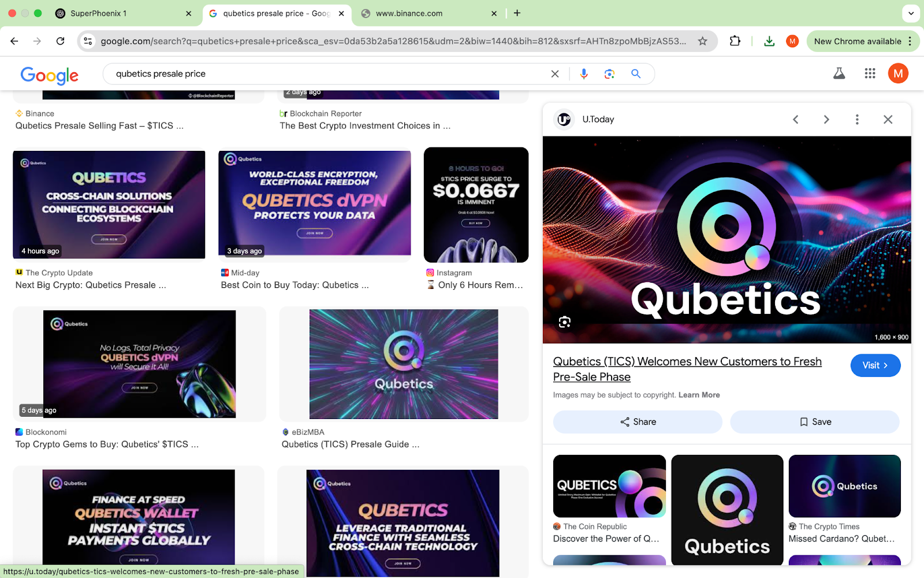This screenshot has height=578, width=924.
Task: Open Qubetics (TICS) Presale Guide title
Action: pyautogui.click(x=351, y=444)
